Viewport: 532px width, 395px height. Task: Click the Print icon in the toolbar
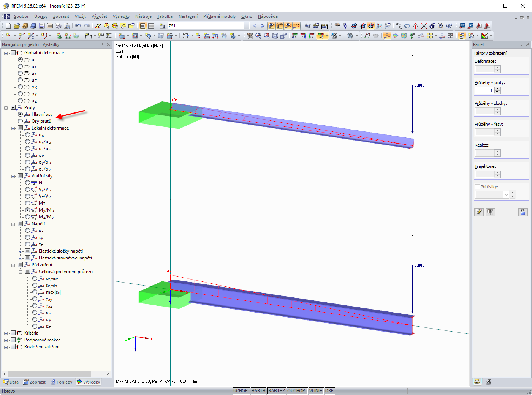click(59, 26)
